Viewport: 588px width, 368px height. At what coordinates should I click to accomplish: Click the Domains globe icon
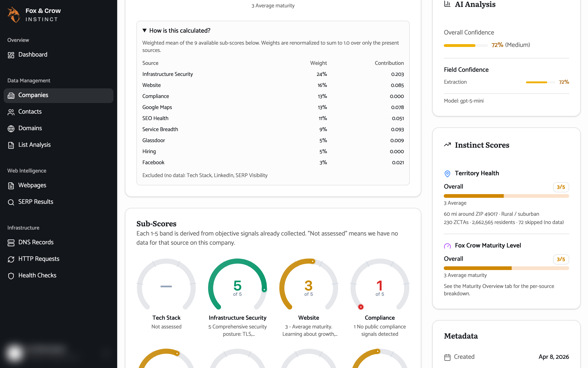tap(11, 129)
